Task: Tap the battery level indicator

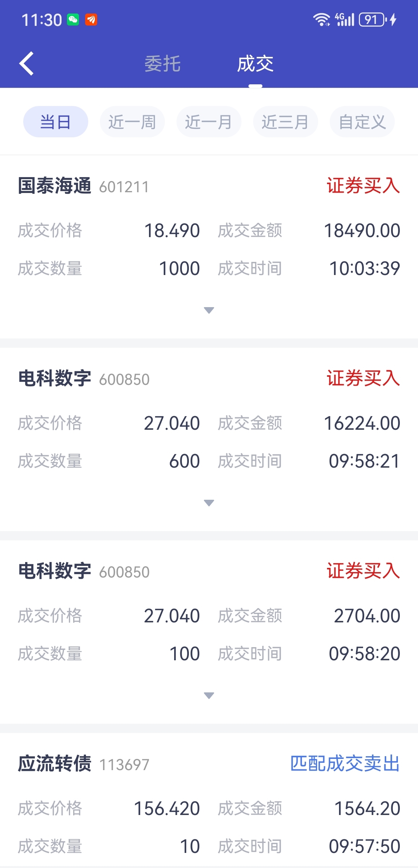Action: point(372,19)
